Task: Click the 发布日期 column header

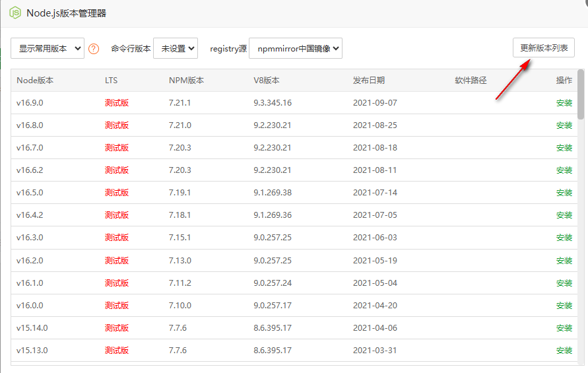Action: point(369,81)
